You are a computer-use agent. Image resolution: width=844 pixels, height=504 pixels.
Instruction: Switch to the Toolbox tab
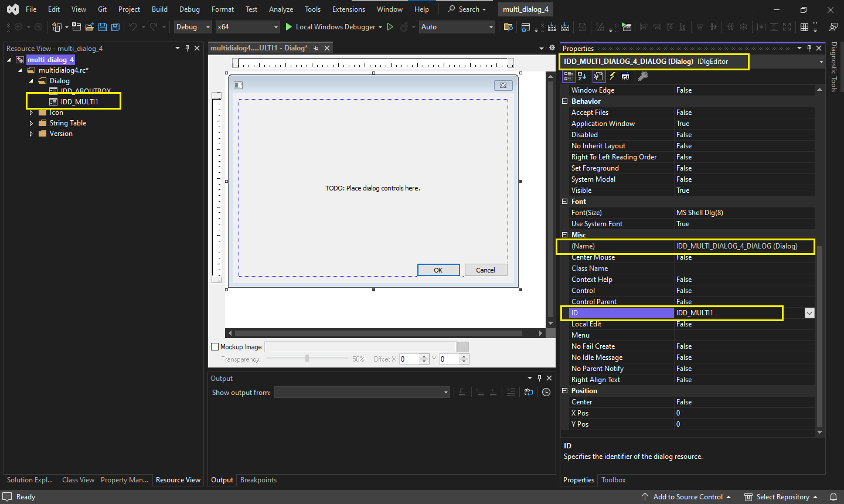[613, 480]
